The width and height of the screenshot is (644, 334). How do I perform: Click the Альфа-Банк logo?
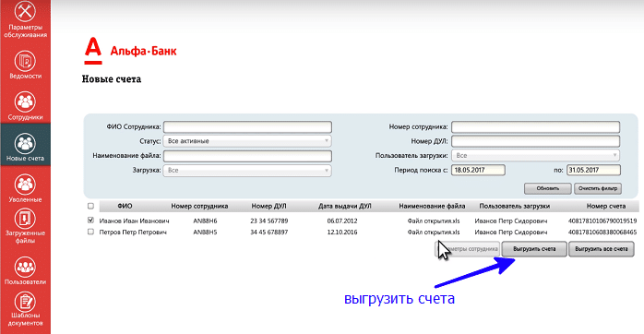(130, 51)
